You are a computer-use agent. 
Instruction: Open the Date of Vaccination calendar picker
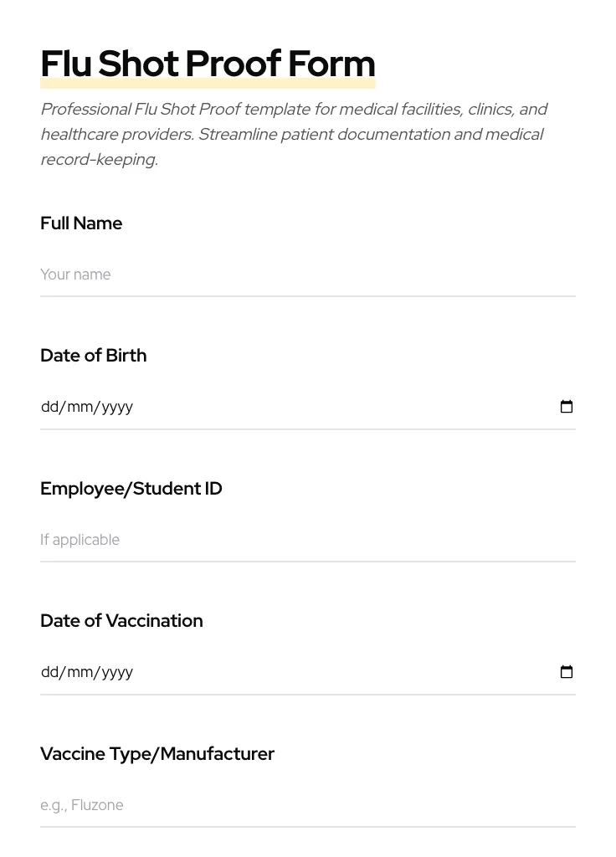coord(567,672)
